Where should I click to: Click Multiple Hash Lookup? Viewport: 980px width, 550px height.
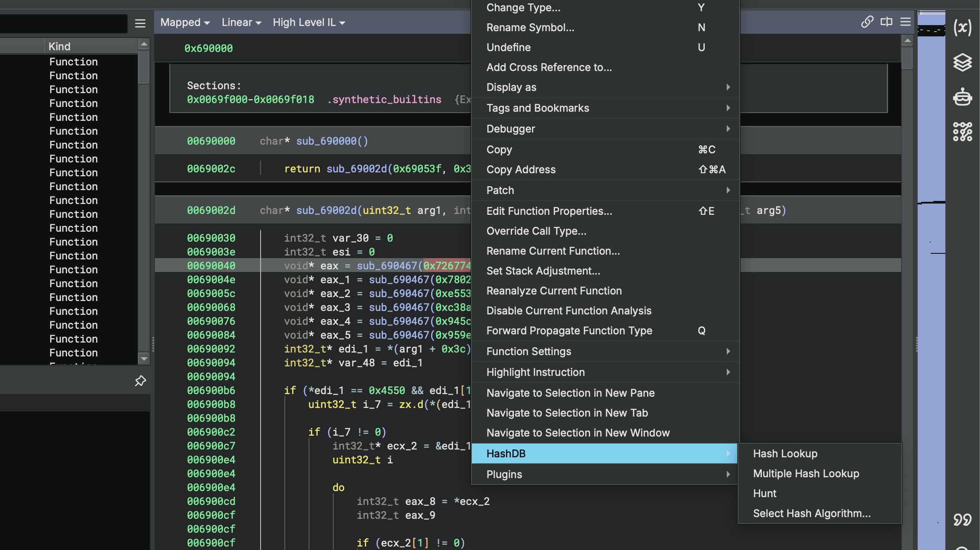pyautogui.click(x=820, y=473)
